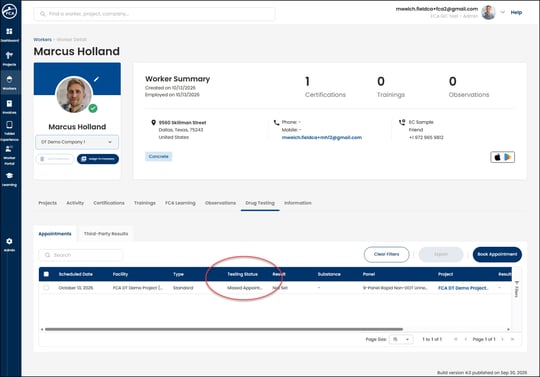Click the global search field
The height and width of the screenshot is (377, 540).
click(154, 14)
